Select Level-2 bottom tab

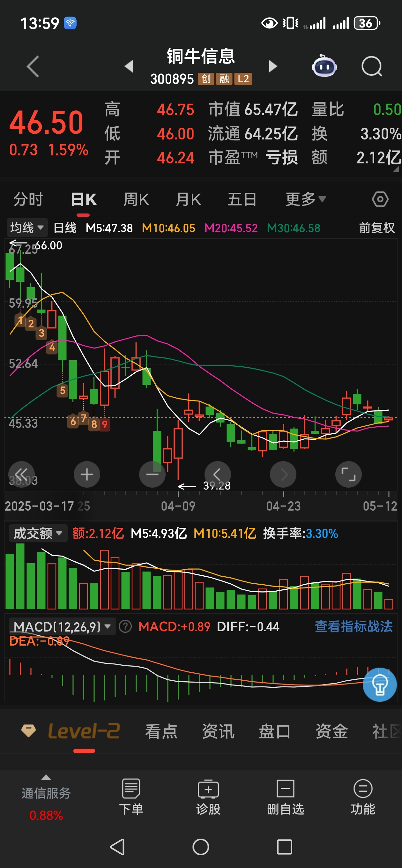click(x=84, y=731)
